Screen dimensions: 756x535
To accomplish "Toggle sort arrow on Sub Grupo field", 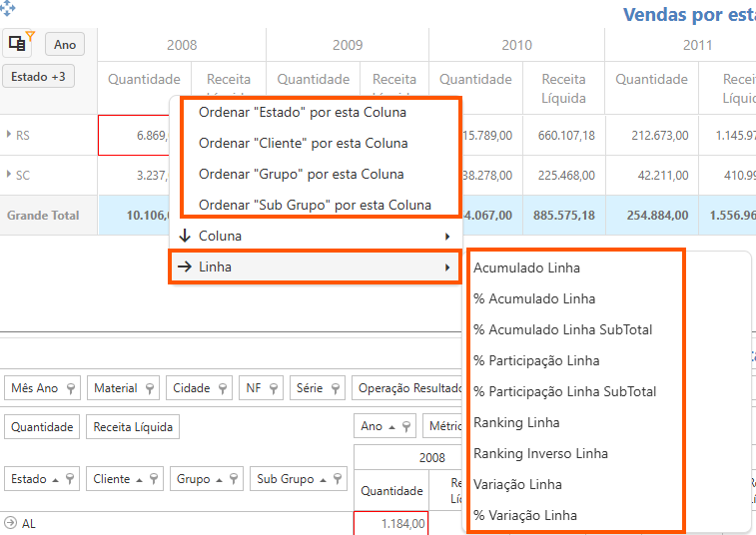I will 323,479.
